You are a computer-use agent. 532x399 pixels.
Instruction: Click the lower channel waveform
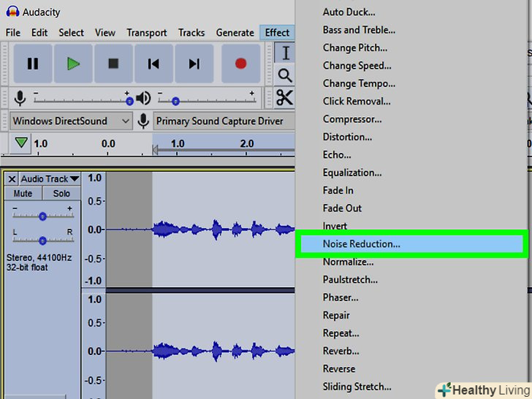point(200,351)
